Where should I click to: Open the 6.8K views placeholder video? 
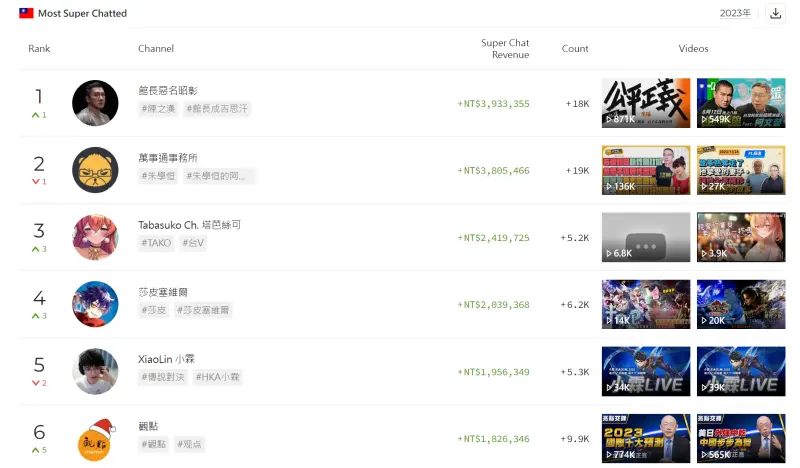click(x=646, y=237)
